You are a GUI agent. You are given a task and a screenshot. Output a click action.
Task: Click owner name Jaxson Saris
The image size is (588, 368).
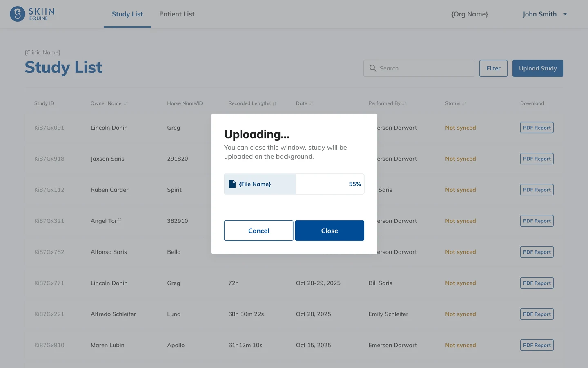[107, 159]
